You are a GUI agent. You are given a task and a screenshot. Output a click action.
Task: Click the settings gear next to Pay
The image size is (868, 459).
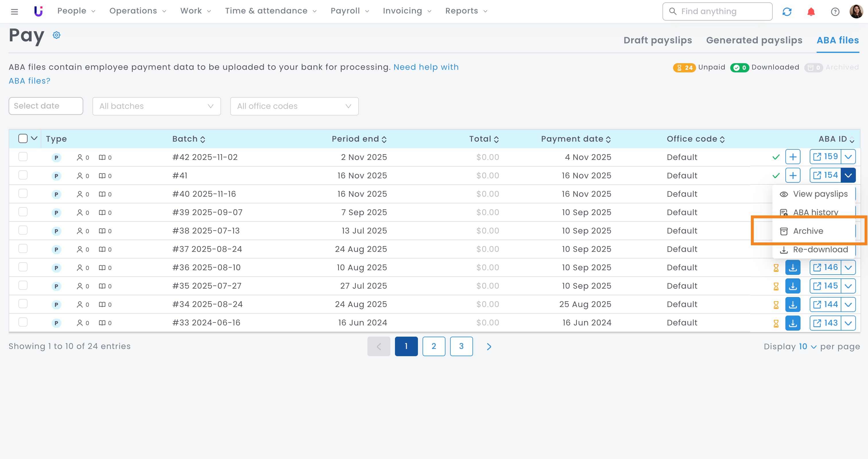click(57, 35)
